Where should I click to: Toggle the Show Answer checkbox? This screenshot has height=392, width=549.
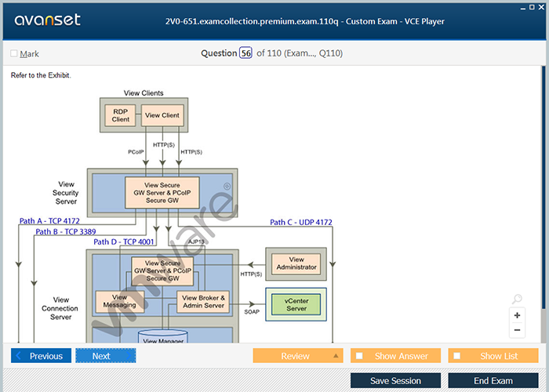pos(359,356)
